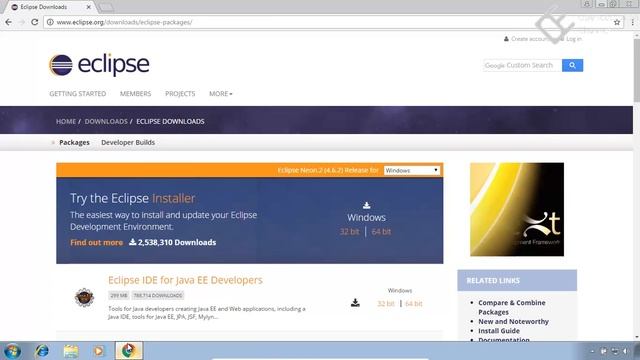
Task: Click the yellow advertisement banner image
Action: 517,209
